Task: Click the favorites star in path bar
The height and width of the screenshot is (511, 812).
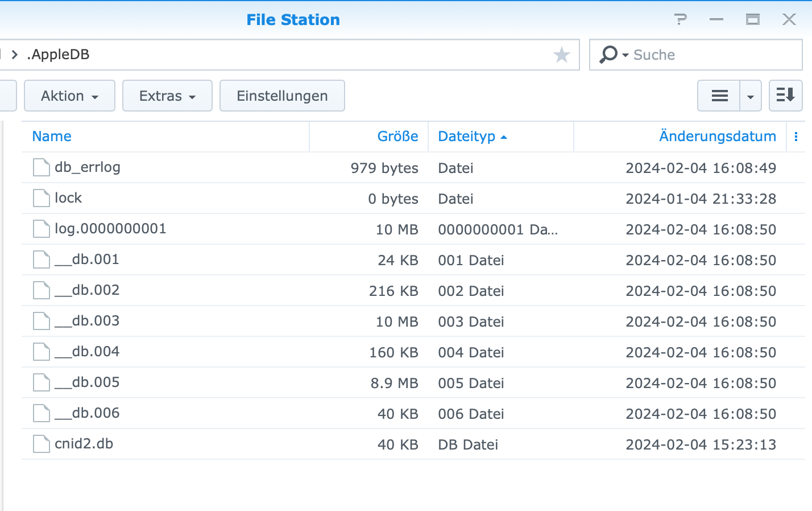Action: click(x=561, y=55)
